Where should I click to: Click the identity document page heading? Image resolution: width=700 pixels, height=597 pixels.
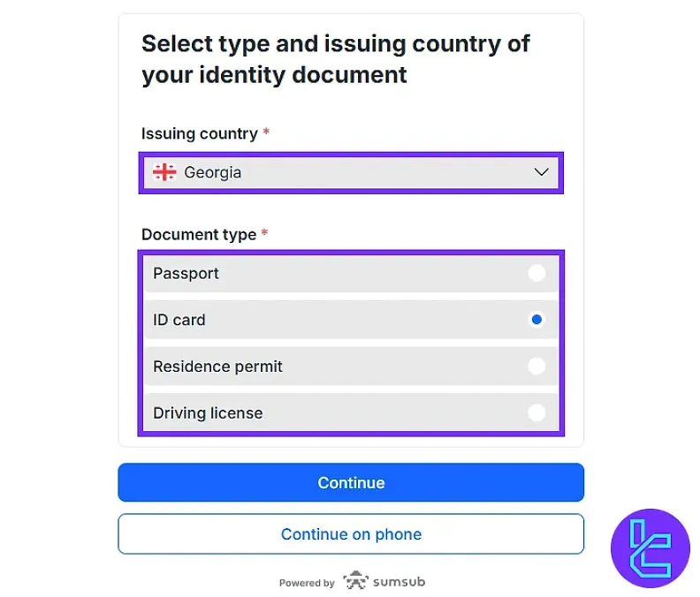click(336, 59)
